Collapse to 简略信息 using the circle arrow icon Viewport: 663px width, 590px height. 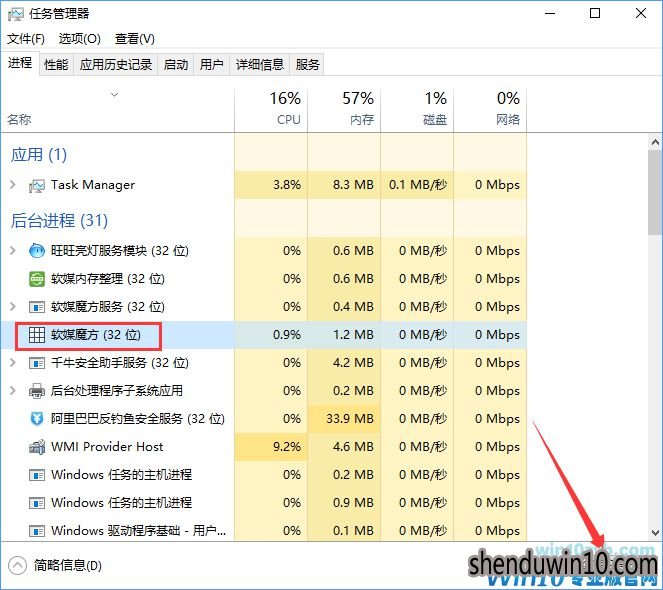[17, 566]
